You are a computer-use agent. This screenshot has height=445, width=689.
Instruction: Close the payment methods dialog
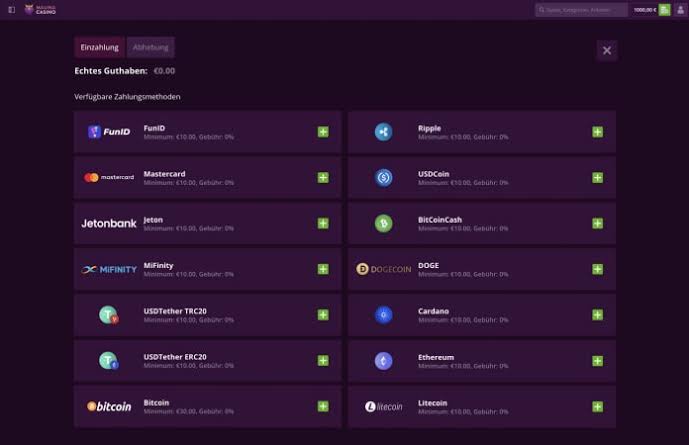(x=607, y=51)
